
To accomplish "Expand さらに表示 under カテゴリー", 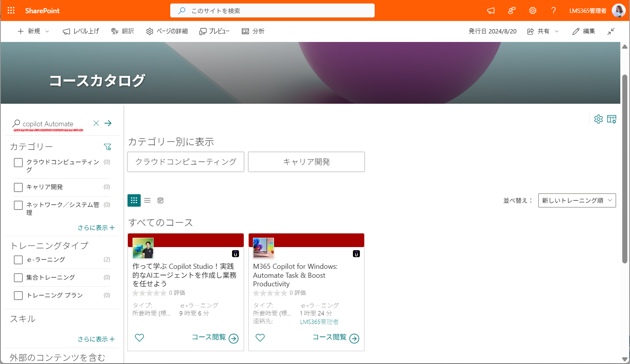I will click(x=96, y=228).
